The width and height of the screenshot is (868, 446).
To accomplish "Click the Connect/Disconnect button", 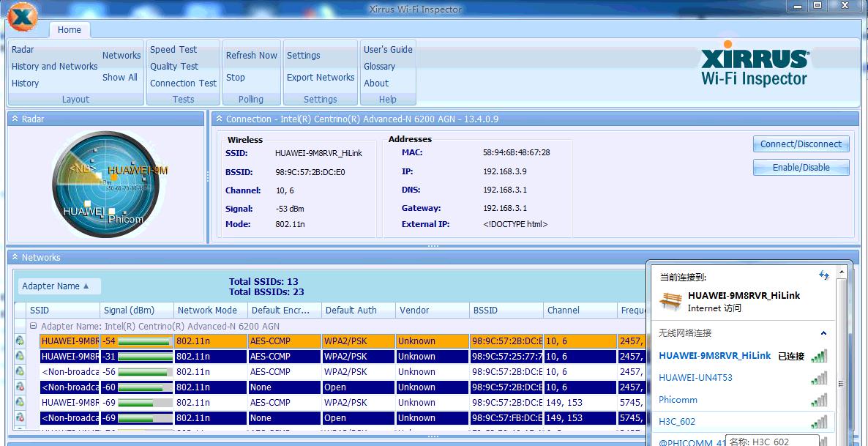I will point(801,144).
